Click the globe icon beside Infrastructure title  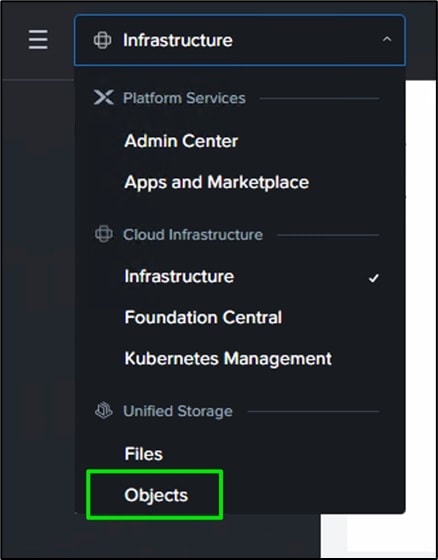click(103, 40)
